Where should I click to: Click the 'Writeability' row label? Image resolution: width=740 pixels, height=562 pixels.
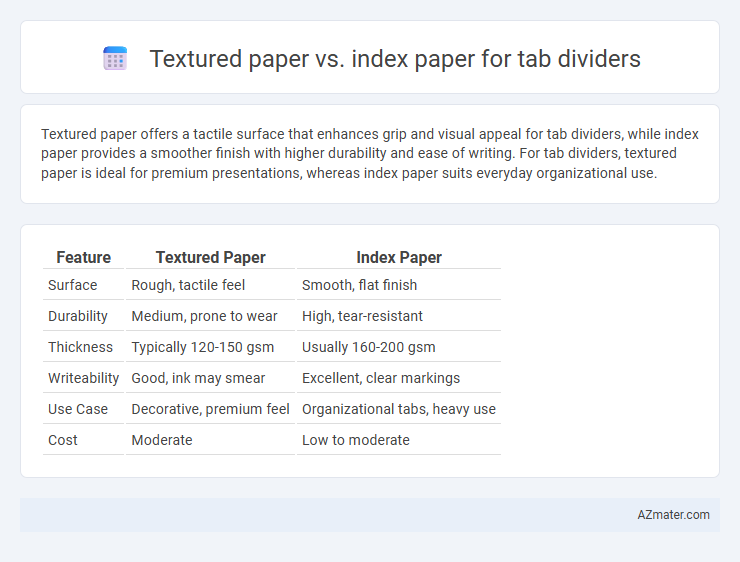(83, 378)
